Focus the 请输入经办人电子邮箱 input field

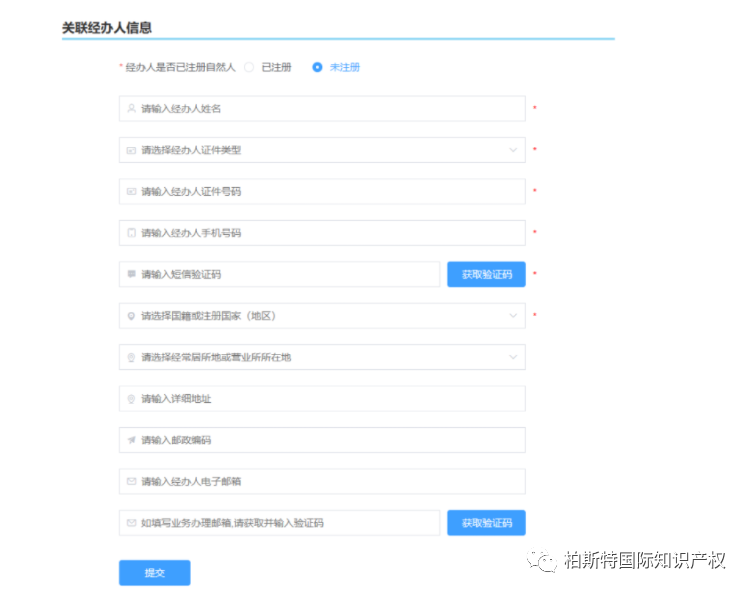point(322,481)
